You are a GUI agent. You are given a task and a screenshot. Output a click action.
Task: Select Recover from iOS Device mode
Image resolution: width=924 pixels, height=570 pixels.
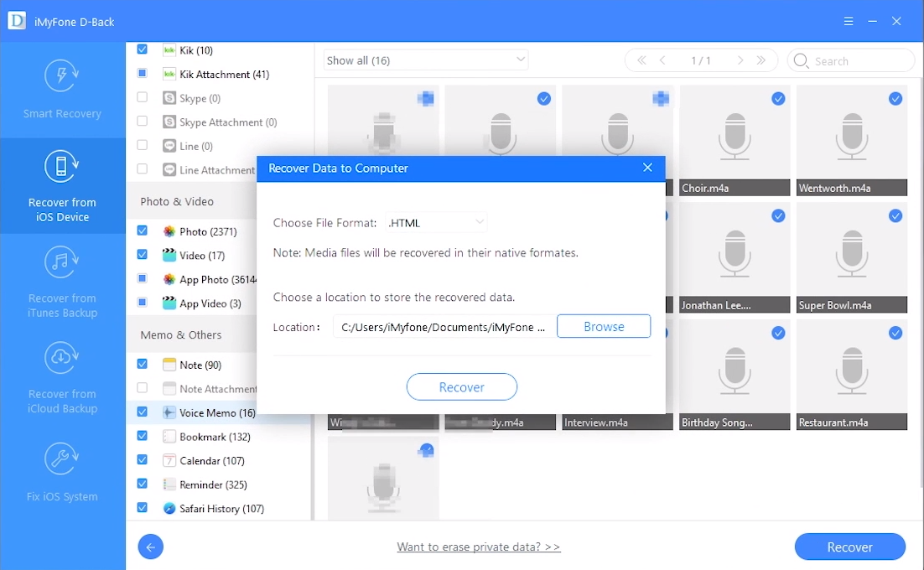point(62,185)
